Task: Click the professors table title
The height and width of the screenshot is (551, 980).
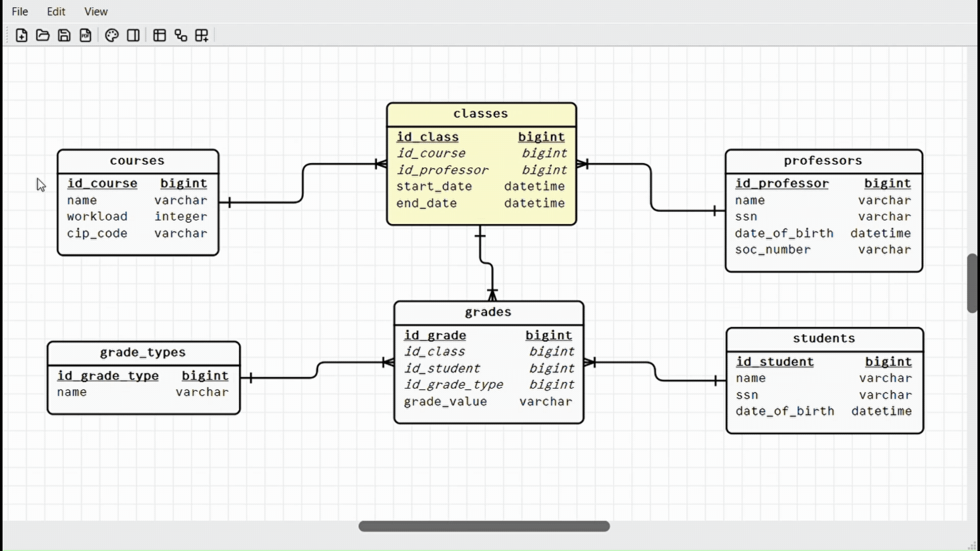Action: click(823, 161)
